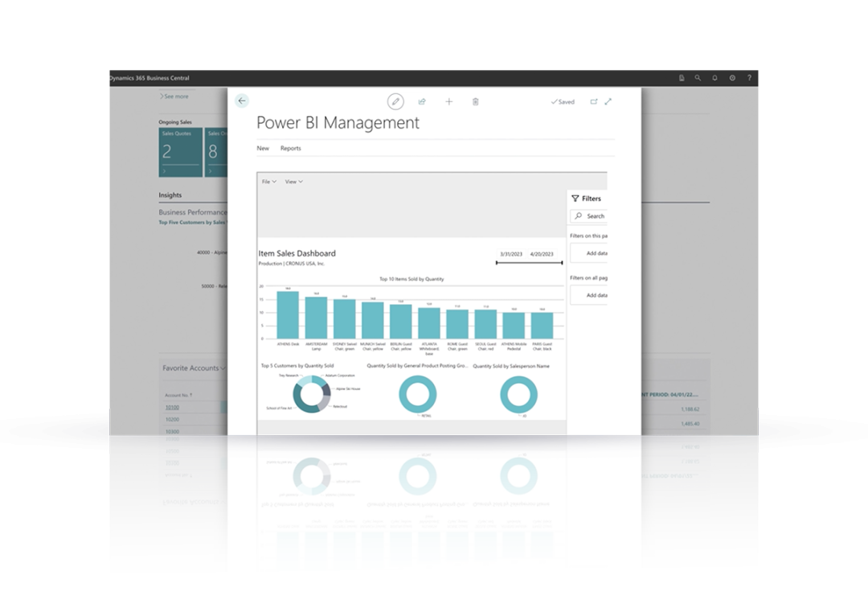The height and width of the screenshot is (608, 868).
Task: Select the AMSTERDAM Lamp bar in chart
Action: click(x=316, y=318)
